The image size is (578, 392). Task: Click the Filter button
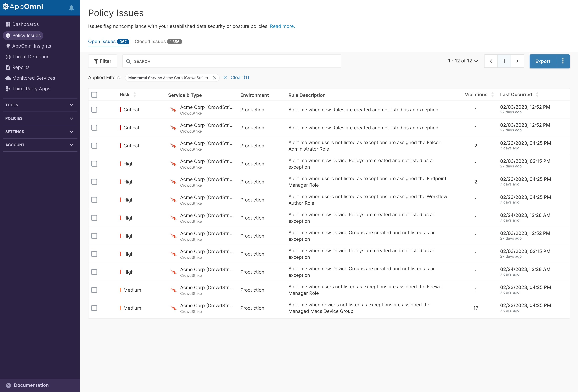coord(103,61)
